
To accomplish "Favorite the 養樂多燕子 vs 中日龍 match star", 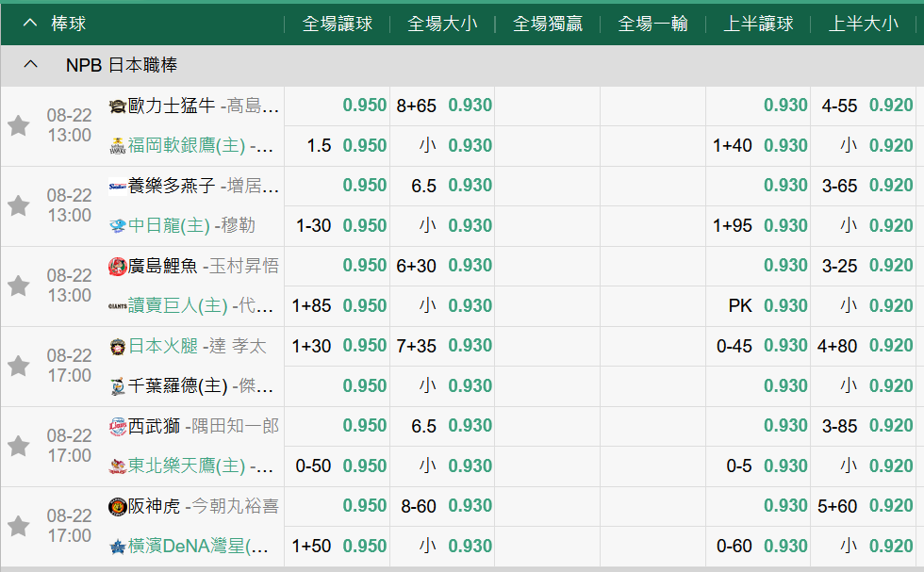I will [x=18, y=205].
